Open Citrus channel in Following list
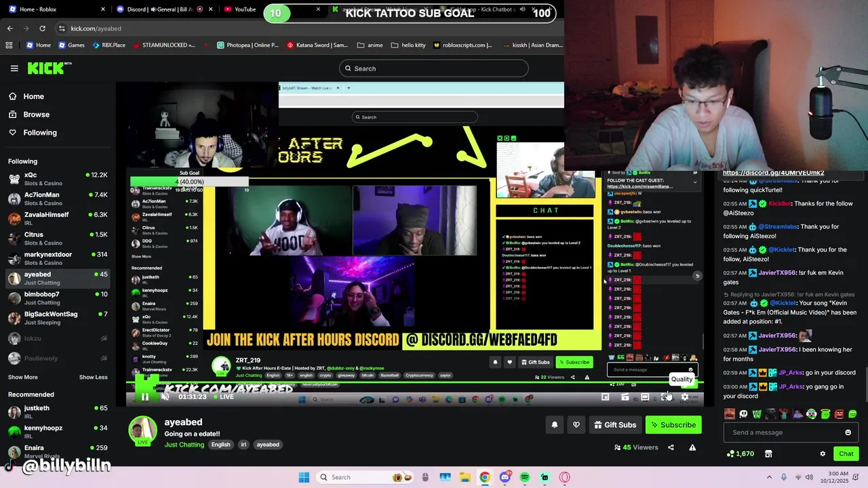The width and height of the screenshot is (868, 488). click(x=58, y=238)
